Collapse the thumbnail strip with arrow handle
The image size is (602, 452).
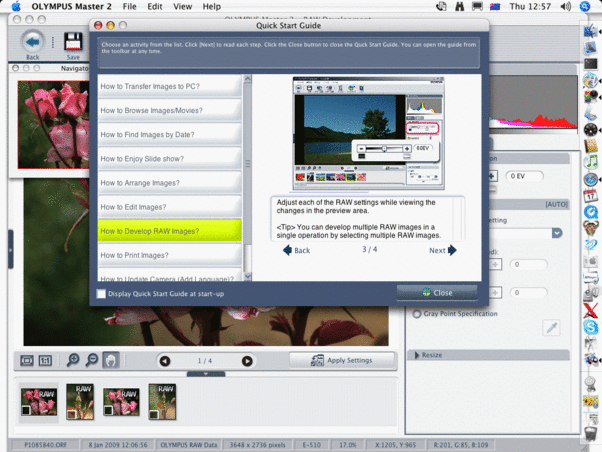click(x=205, y=374)
